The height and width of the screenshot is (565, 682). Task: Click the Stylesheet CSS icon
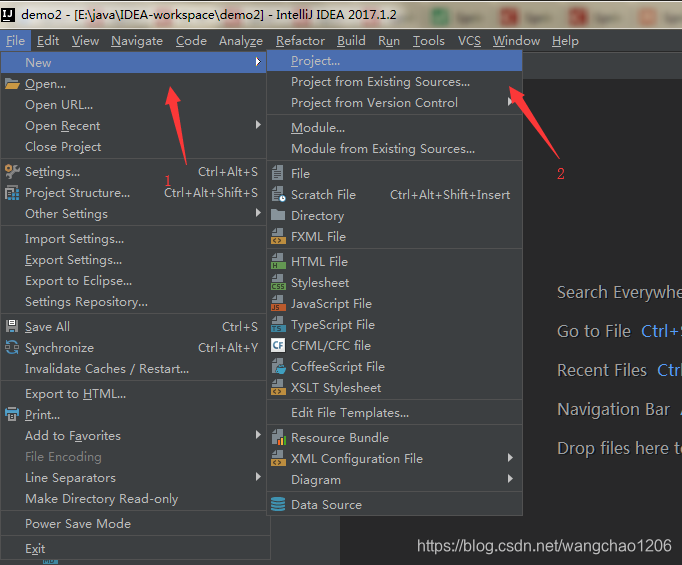278,282
